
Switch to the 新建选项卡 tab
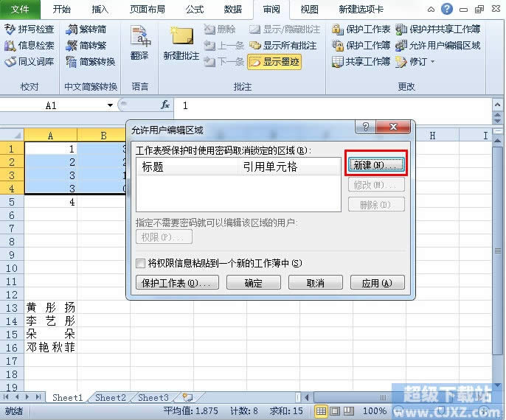[x=361, y=10]
